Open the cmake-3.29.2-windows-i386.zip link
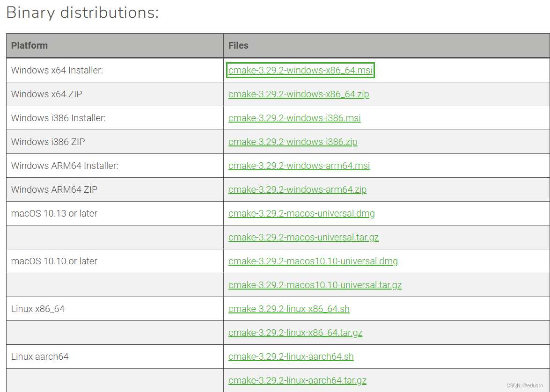550x392 pixels. click(293, 142)
